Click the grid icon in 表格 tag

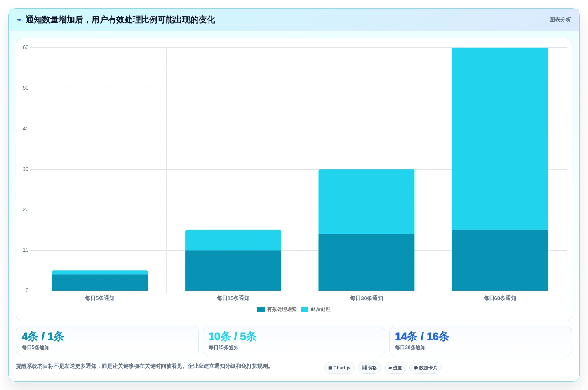364,368
